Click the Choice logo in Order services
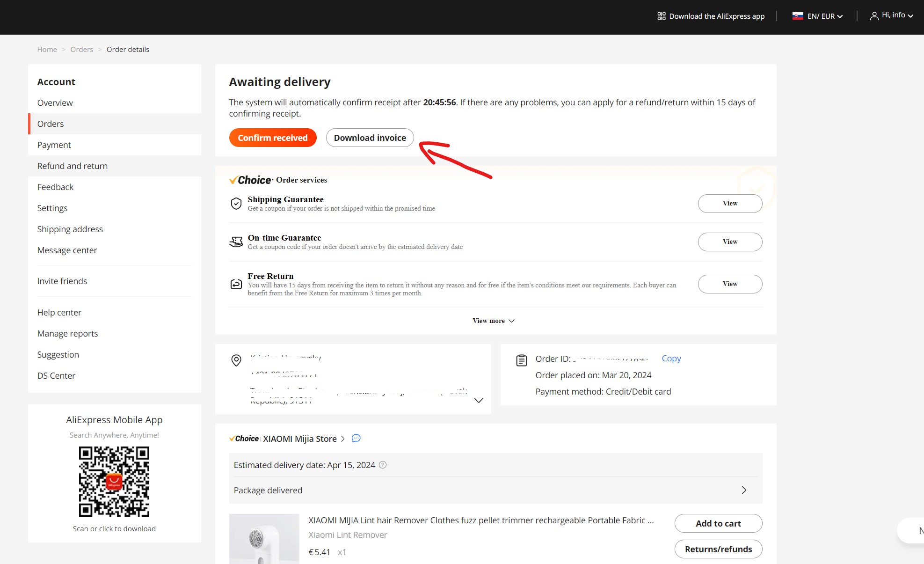This screenshot has width=924, height=564. pos(250,180)
